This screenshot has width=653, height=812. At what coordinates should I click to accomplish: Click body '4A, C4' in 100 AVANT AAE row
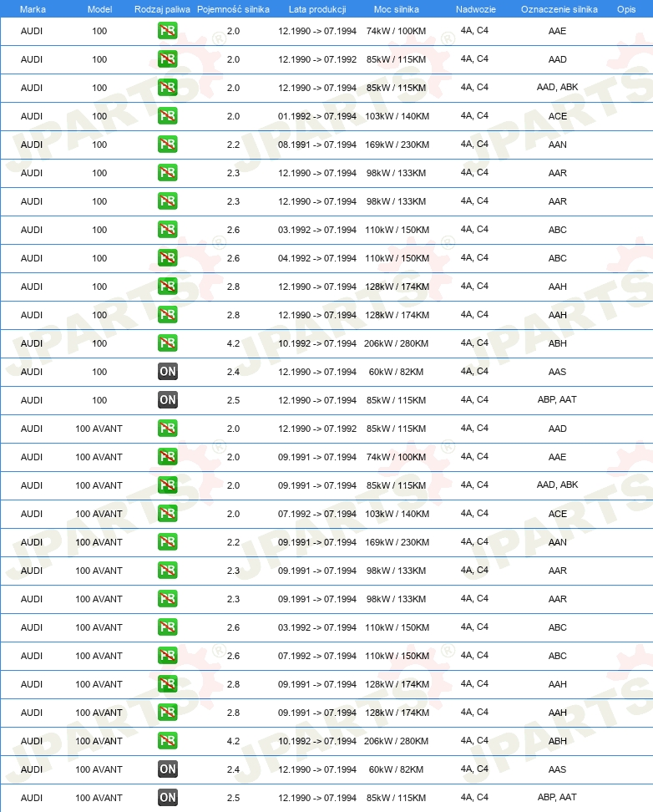474,456
